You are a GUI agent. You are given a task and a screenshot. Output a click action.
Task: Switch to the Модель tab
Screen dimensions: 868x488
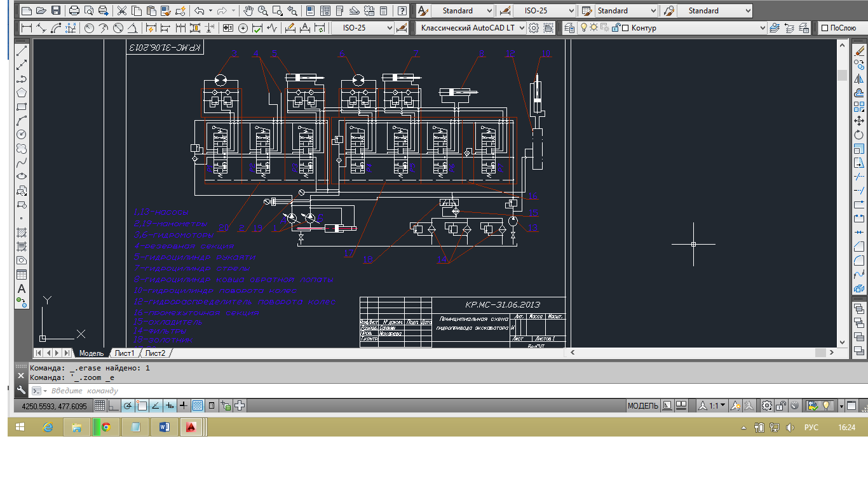coord(92,353)
